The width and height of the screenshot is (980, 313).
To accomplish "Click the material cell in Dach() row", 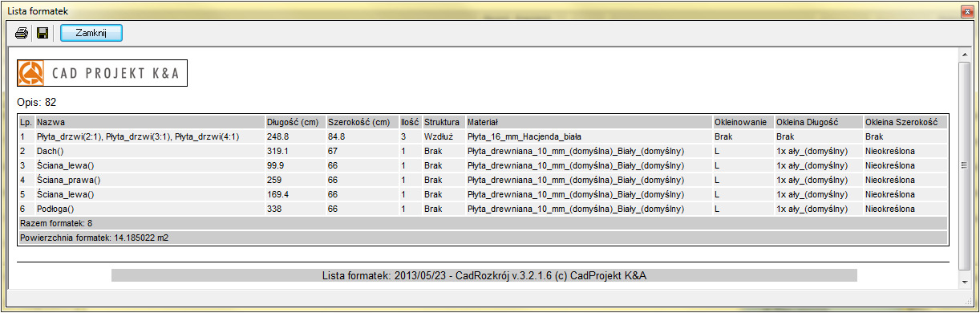I will [x=575, y=151].
